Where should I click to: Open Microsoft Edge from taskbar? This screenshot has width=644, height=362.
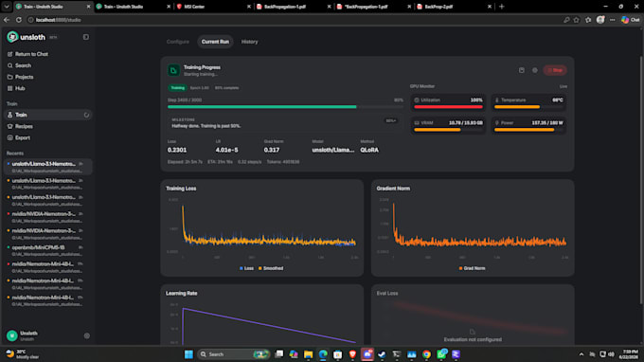pos(323,354)
